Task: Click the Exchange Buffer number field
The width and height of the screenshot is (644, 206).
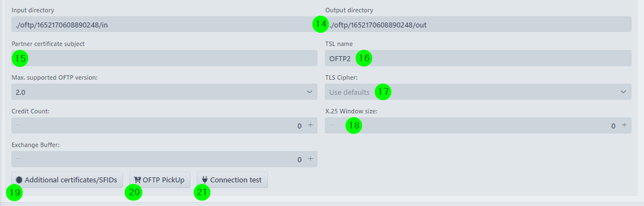Action: (x=164, y=159)
